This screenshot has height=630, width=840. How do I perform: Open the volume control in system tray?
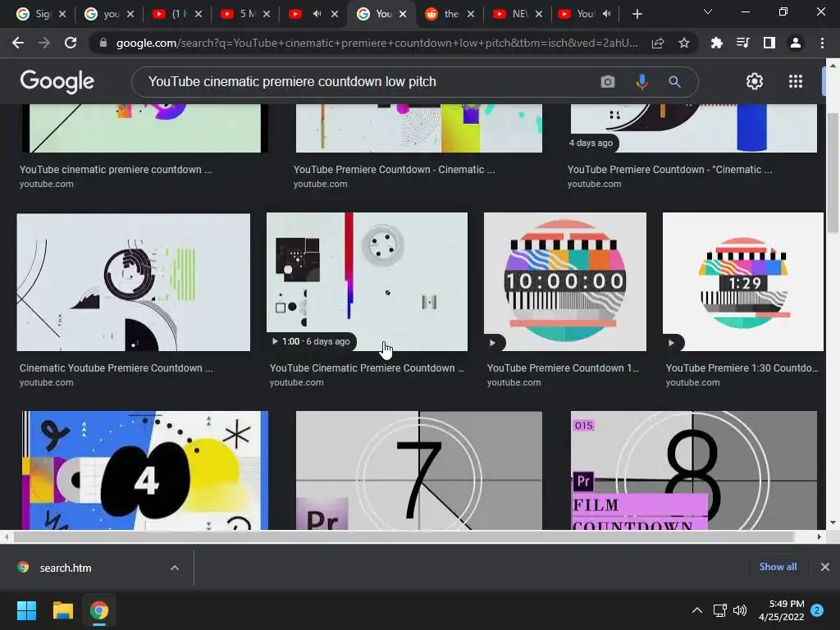pos(740,610)
